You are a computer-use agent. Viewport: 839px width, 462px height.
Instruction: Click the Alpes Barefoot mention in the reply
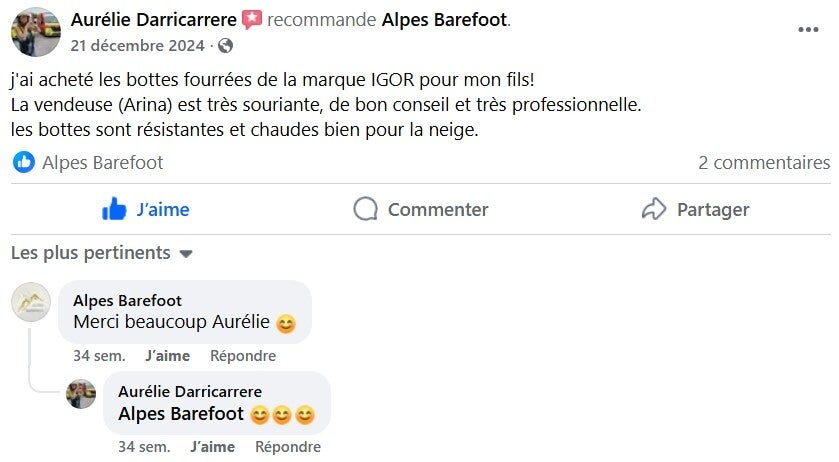coord(181,414)
